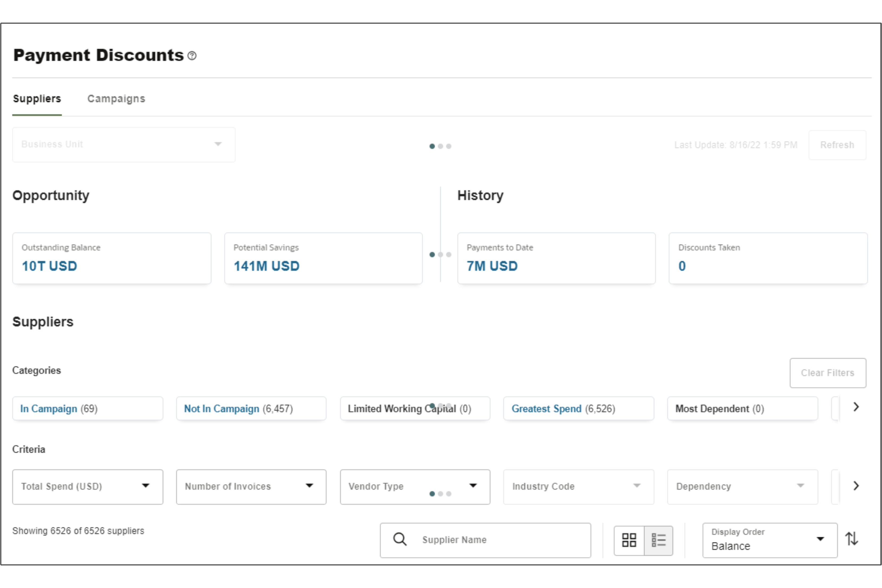Viewport: 882px width, 588px height.
Task: Open the Business Unit selector
Action: pyautogui.click(x=123, y=144)
